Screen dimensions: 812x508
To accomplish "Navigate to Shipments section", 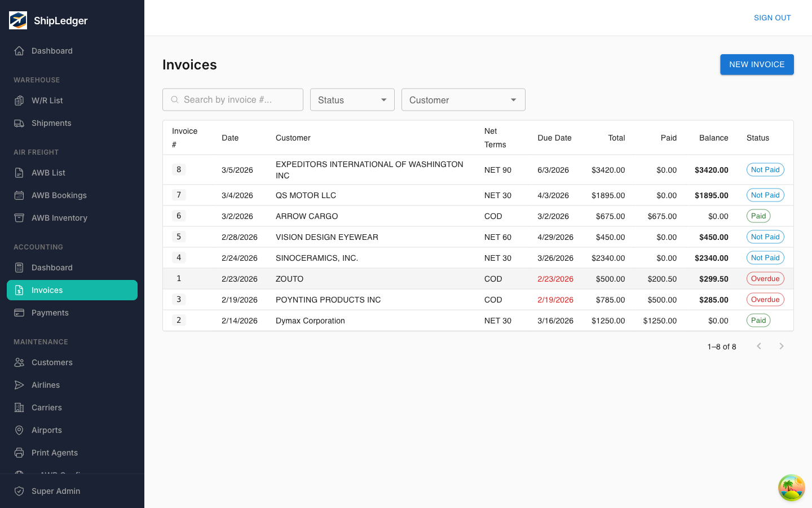I will tap(72, 123).
